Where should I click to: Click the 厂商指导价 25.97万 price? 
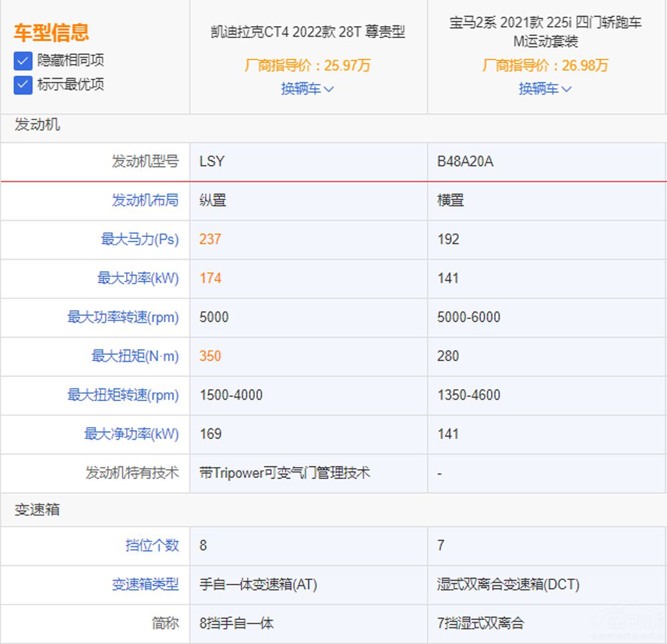307,65
